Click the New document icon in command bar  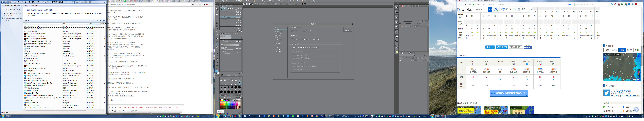click(x=250, y=4)
